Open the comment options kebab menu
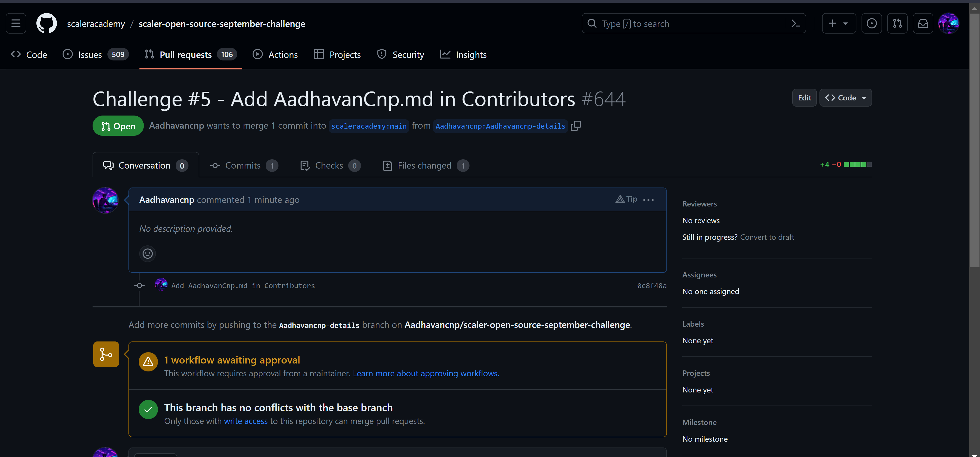980x457 pixels. point(648,199)
